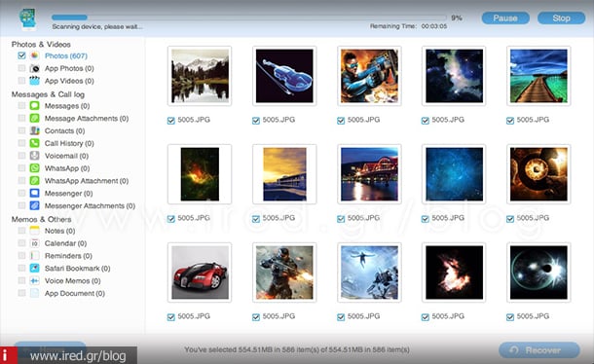Select the eclipse planet thumbnail
594x364 pixels.
click(x=538, y=273)
